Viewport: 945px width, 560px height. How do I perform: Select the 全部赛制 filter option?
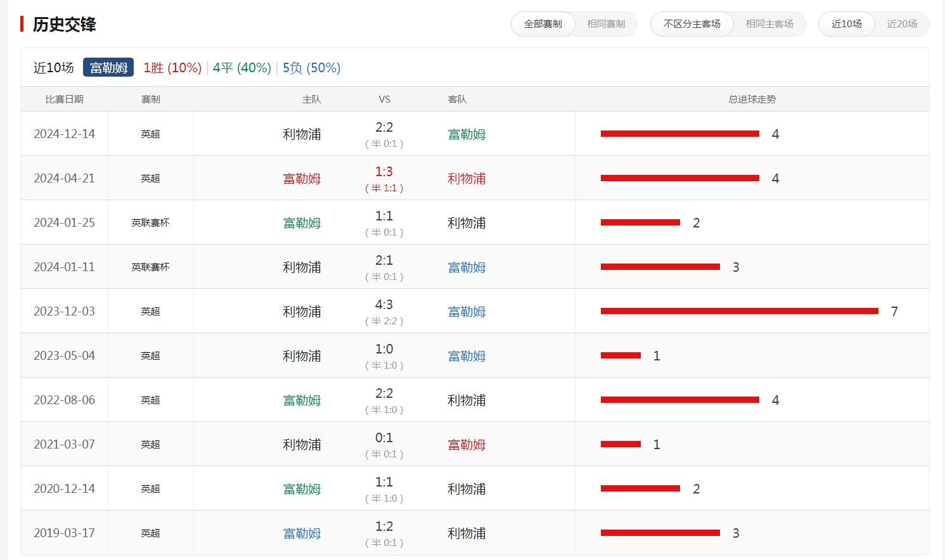click(543, 24)
